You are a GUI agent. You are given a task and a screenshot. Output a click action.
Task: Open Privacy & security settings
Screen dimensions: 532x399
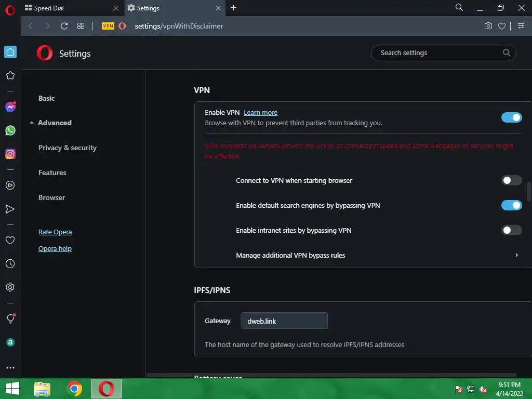tap(68, 148)
